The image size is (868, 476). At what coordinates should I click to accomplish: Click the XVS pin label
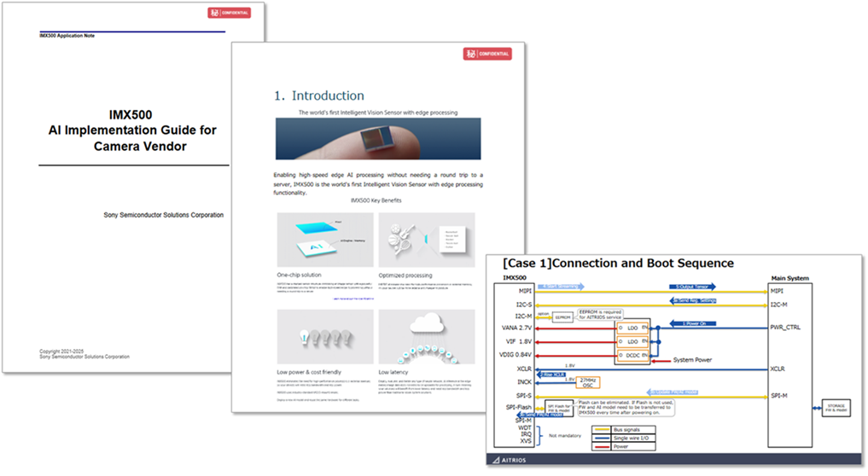click(x=526, y=441)
